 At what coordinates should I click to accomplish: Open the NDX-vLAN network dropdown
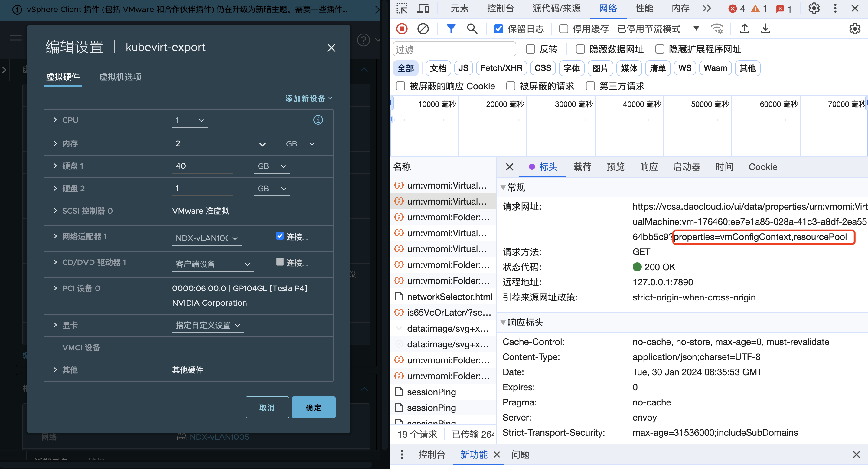click(x=206, y=238)
